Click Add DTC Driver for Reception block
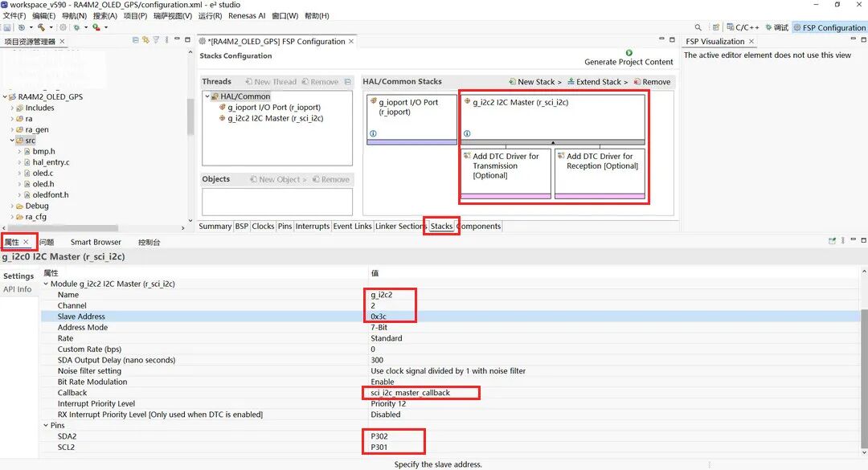The image size is (868, 470). coord(600,174)
